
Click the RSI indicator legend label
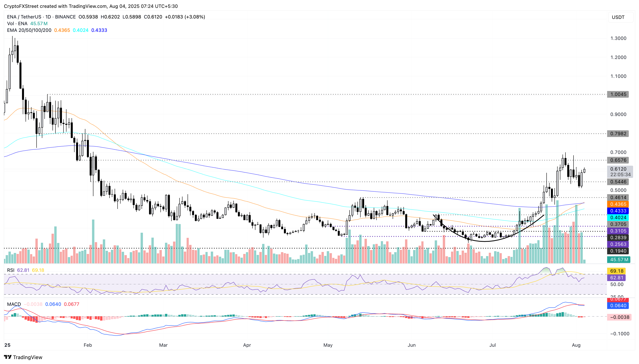(10, 270)
